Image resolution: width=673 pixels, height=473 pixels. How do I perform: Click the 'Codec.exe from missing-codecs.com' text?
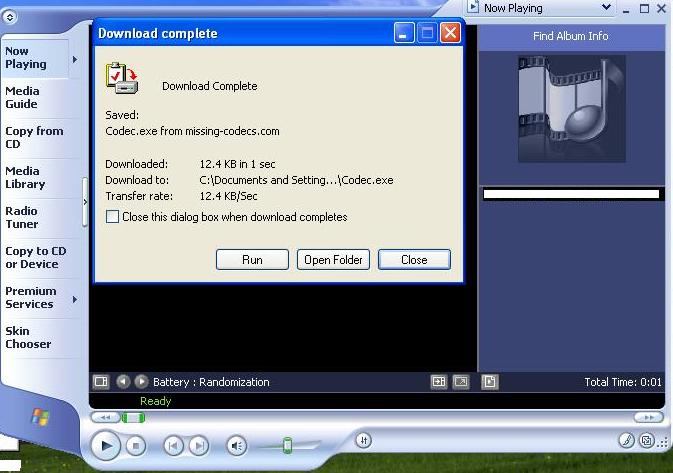click(192, 131)
